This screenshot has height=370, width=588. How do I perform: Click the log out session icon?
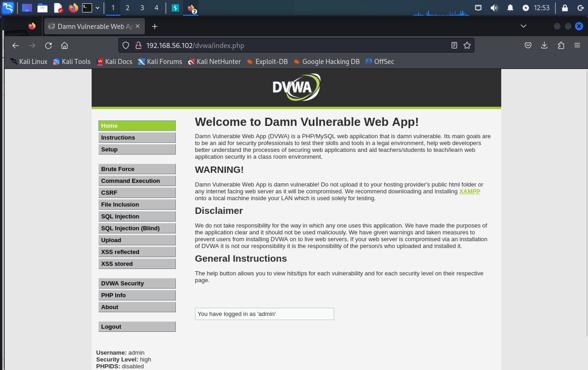tap(580, 8)
